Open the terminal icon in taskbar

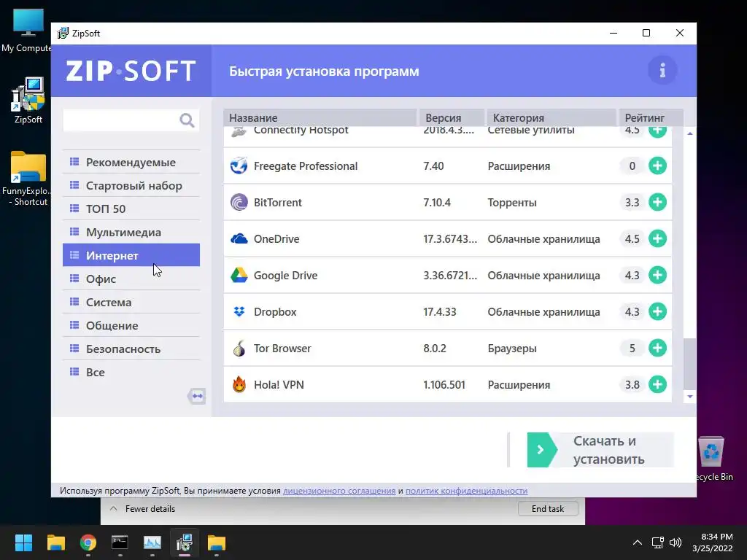click(x=120, y=542)
